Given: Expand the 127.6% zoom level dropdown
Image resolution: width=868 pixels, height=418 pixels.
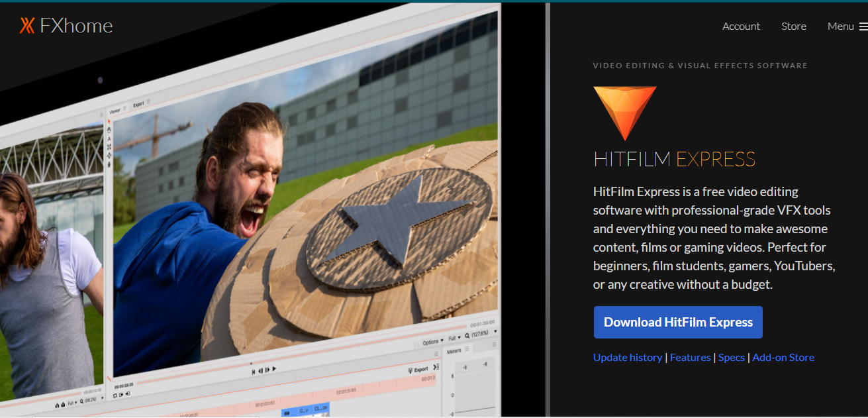Looking at the screenshot, I should (495, 331).
